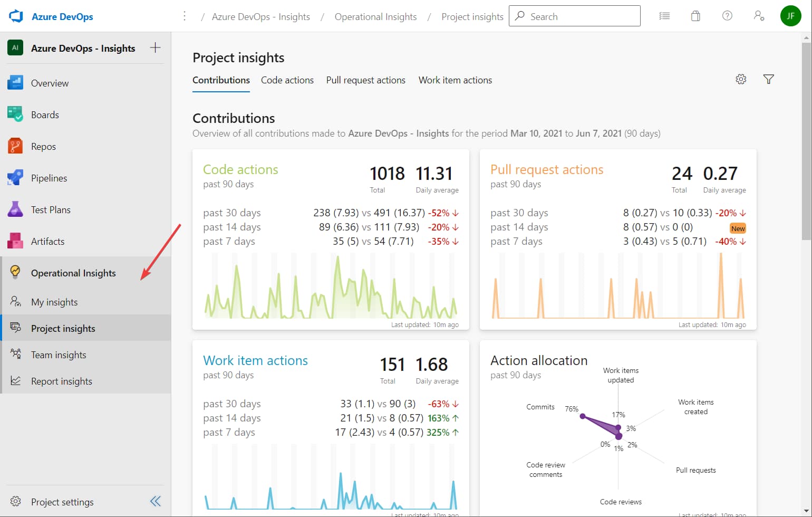Click the AI project avatar icon
This screenshot has width=812, height=517.
click(15, 47)
